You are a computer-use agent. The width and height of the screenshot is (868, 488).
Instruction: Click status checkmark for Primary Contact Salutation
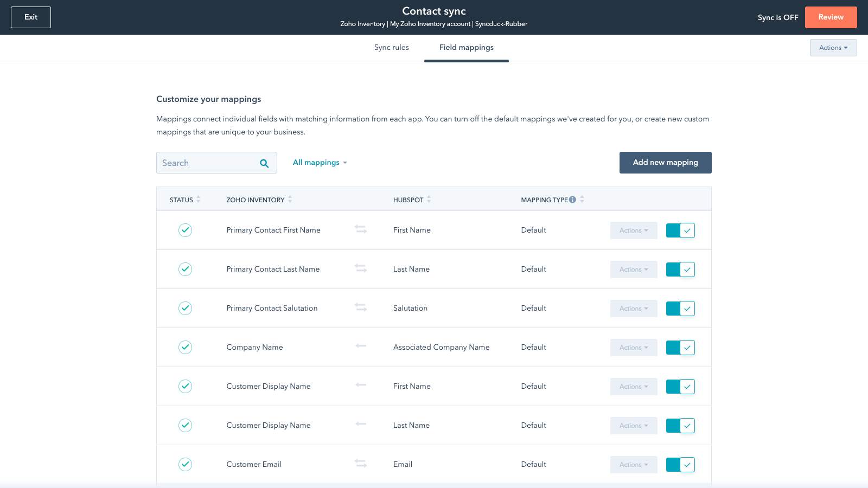(185, 308)
